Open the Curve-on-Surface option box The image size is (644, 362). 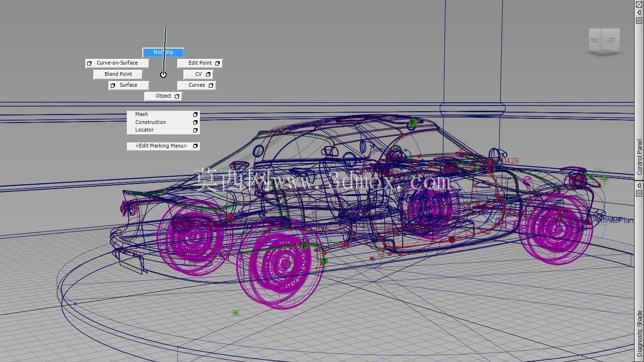pyautogui.click(x=89, y=63)
